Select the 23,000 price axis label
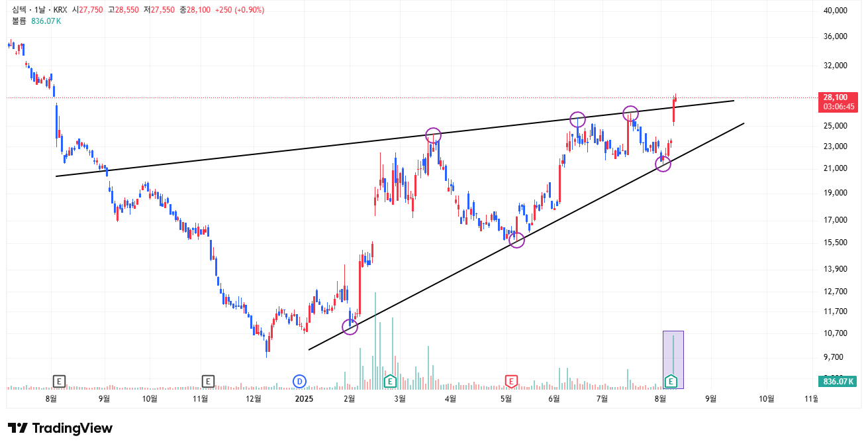 836,146
